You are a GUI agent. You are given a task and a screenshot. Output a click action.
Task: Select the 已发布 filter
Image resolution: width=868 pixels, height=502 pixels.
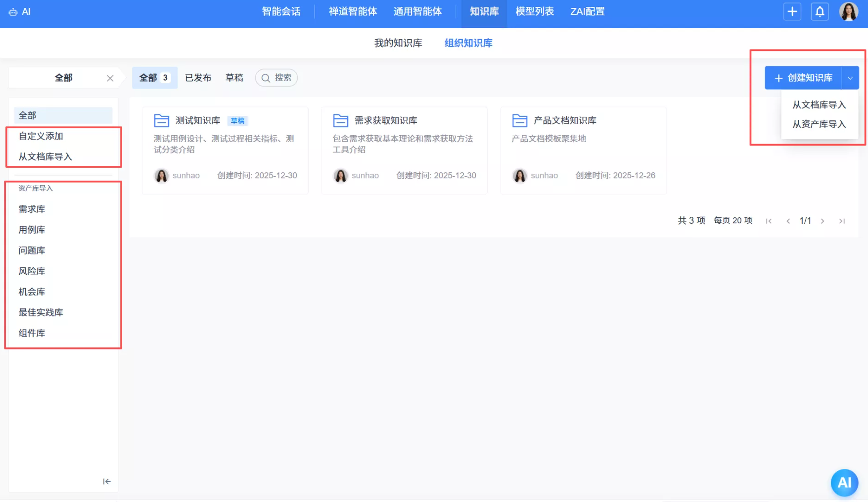coord(198,77)
